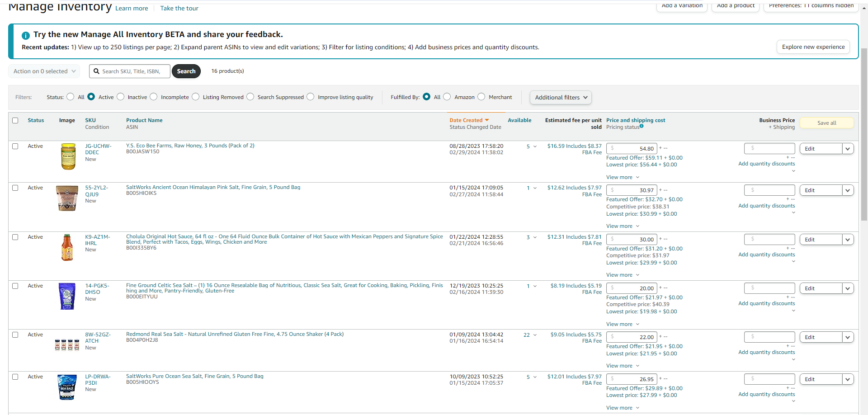
Task: Check the box for SKU K9-AZ1M-IHRL
Action: click(x=15, y=237)
